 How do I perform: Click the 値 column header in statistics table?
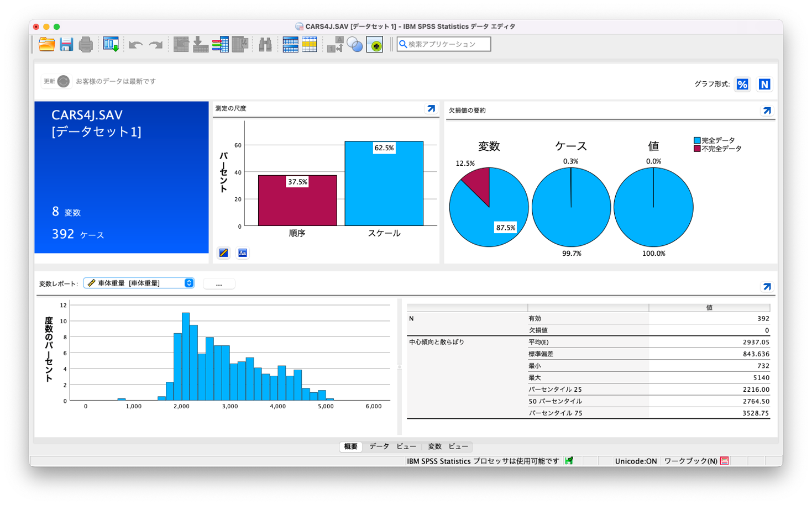(709, 307)
